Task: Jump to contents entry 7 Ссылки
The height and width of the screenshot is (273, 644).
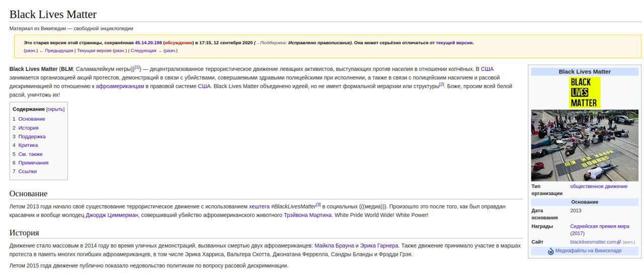Action: [28, 171]
